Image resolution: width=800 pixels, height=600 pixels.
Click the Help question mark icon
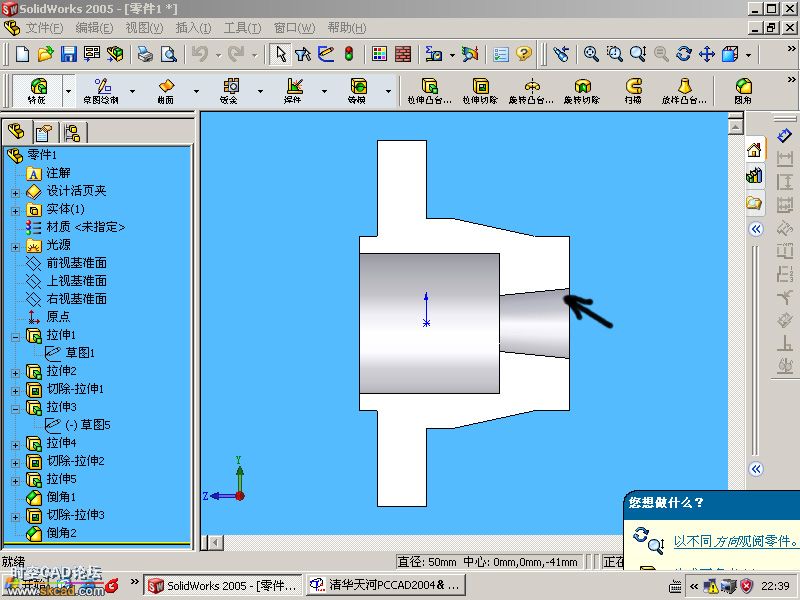524,54
